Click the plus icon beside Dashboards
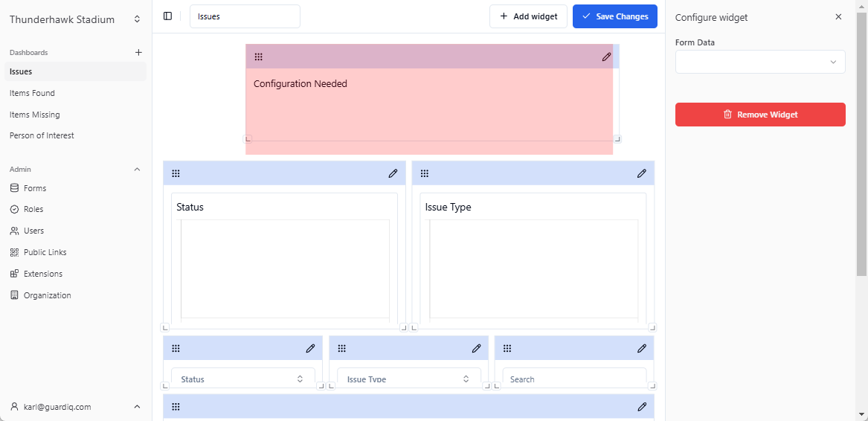This screenshot has width=868, height=421. click(138, 53)
